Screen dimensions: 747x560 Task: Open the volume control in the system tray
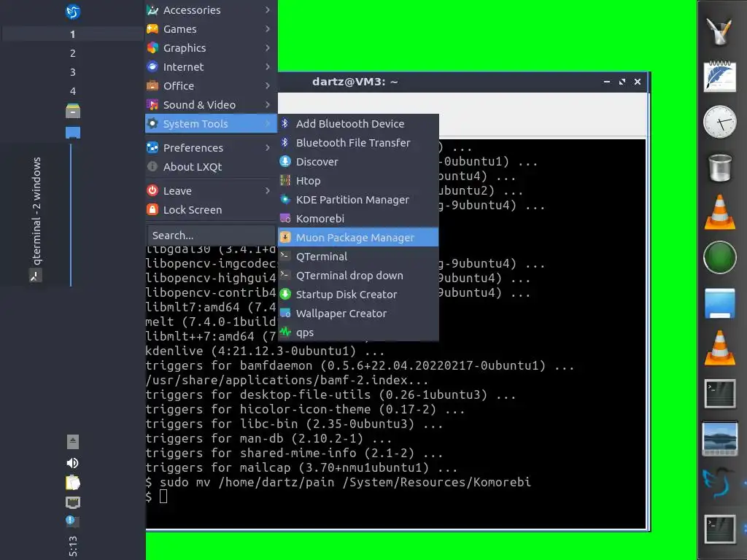click(x=72, y=463)
